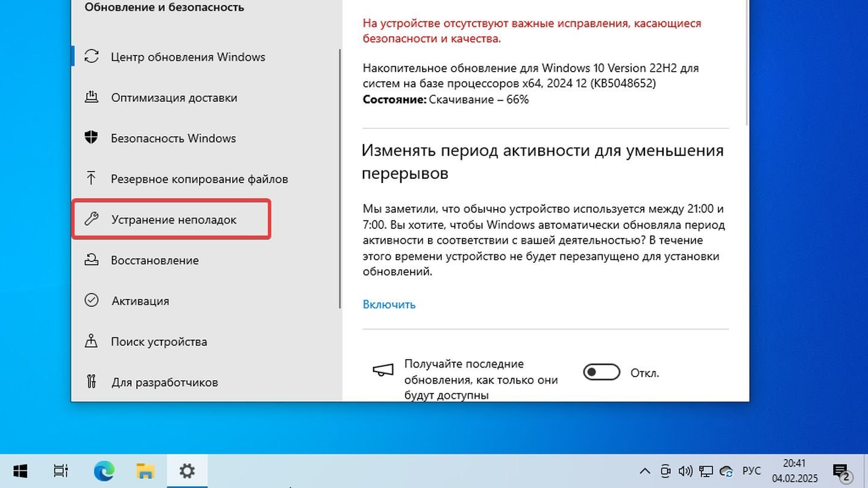Click the Активация checkmark icon
This screenshot has height=488, width=868.
tap(91, 300)
